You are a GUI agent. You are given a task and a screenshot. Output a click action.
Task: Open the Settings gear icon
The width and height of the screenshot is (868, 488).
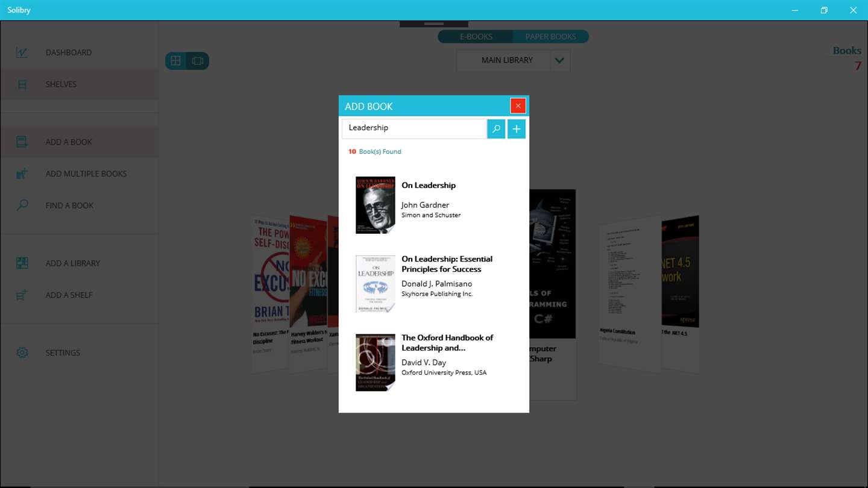(22, 352)
